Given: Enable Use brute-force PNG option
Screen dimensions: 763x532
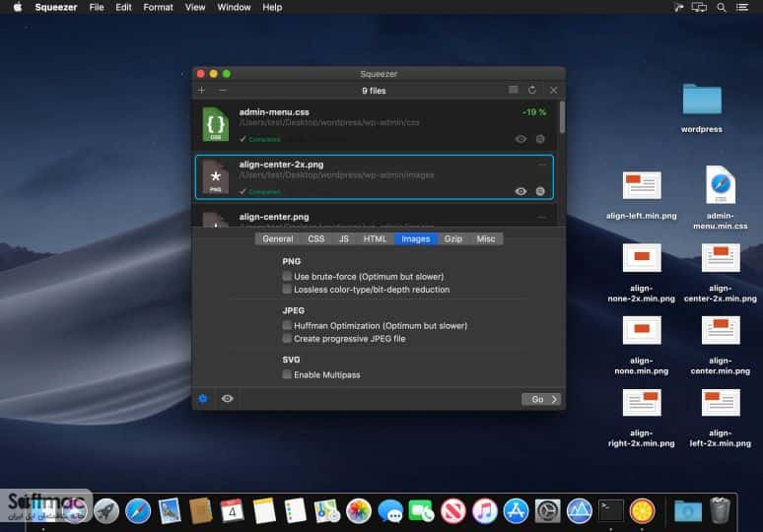Looking at the screenshot, I should (x=287, y=276).
